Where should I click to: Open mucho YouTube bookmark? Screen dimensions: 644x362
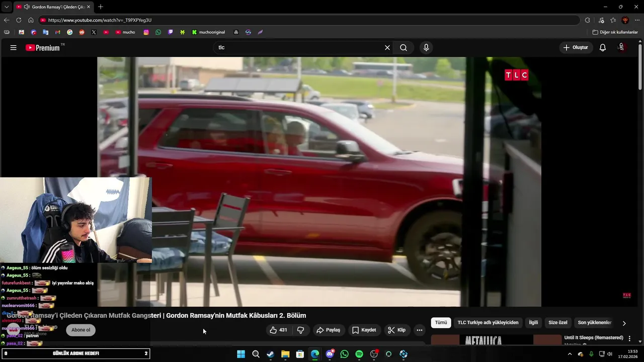coord(125,32)
